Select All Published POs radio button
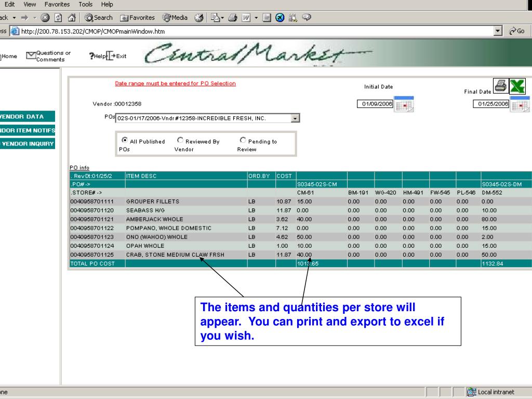The height and width of the screenshot is (399, 532). coord(125,140)
